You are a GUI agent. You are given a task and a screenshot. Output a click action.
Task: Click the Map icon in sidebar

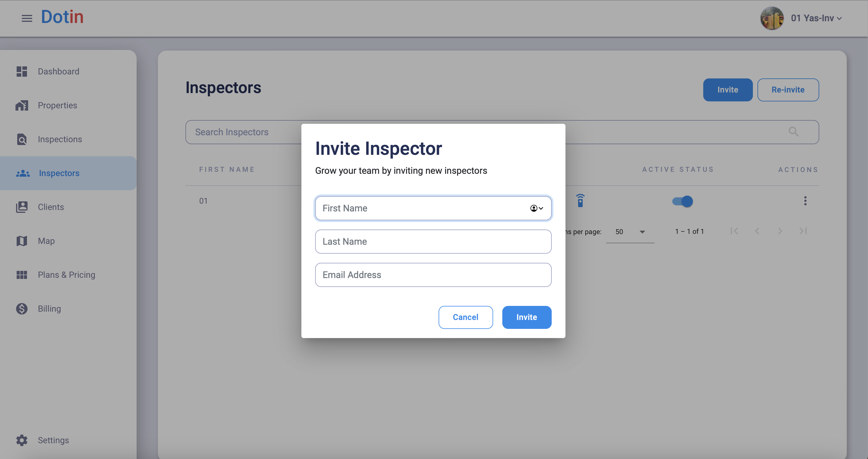point(22,241)
